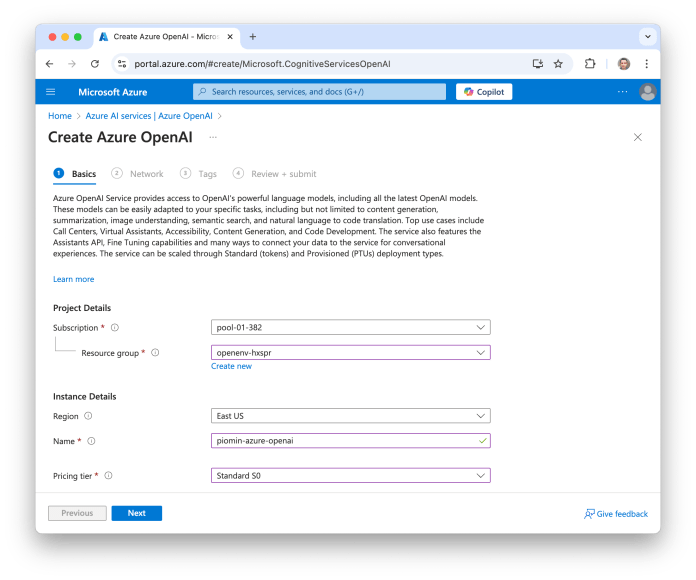Click the Project Details heading

pos(82,308)
